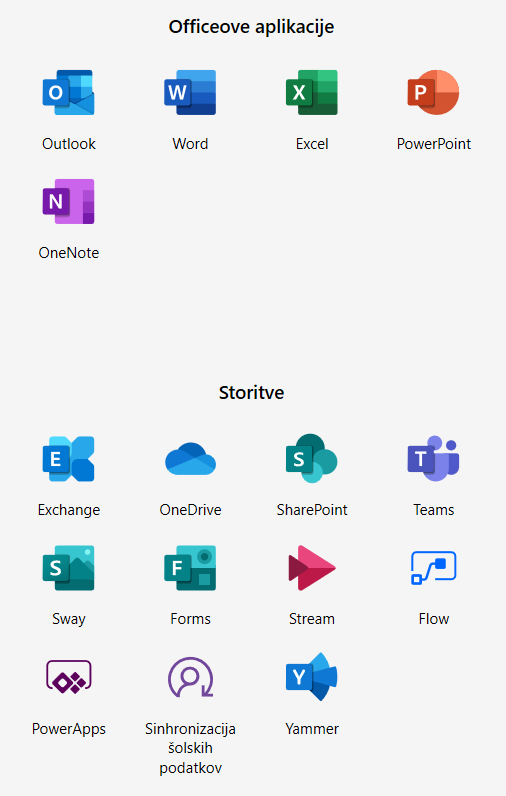This screenshot has height=796, width=506.
Task: Open the Excel green X icon
Action: (x=312, y=92)
